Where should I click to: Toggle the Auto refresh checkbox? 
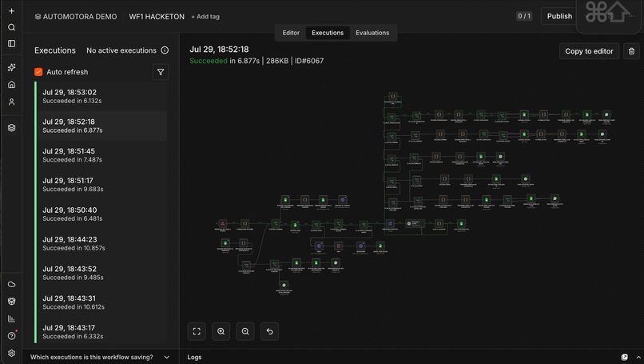click(38, 72)
